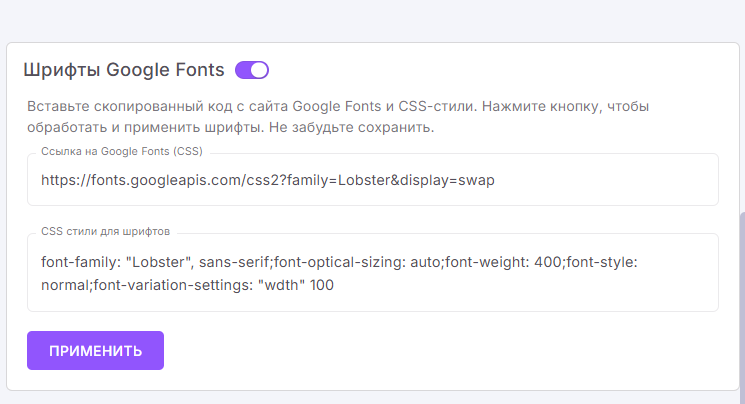The width and height of the screenshot is (745, 404).
Task: Click the "font-style:" text in CSS styles
Action: (610, 262)
